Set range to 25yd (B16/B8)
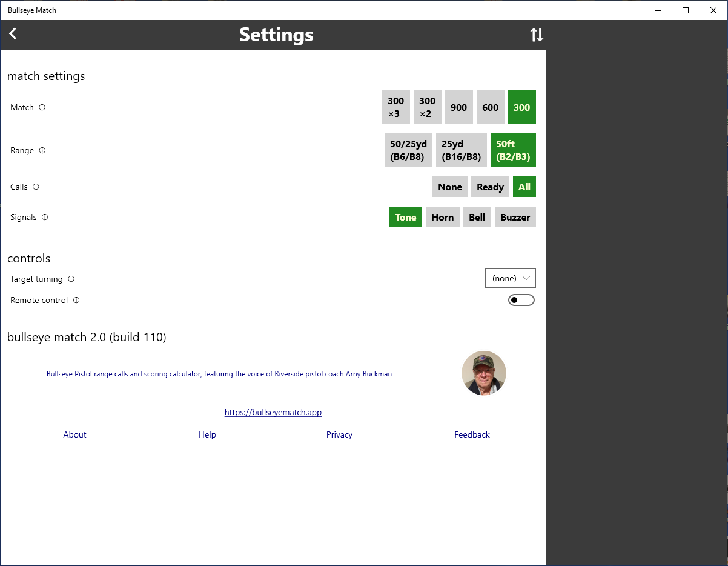The width and height of the screenshot is (728, 566). click(x=462, y=150)
